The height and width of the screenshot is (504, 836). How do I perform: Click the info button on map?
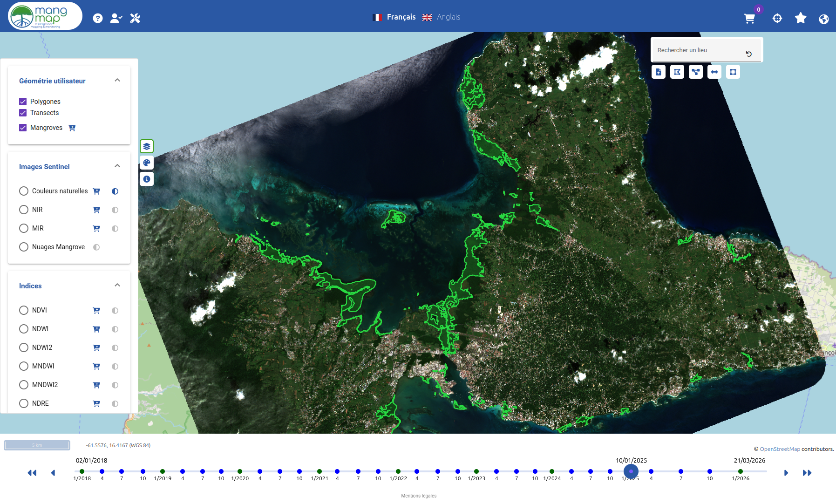click(x=147, y=179)
